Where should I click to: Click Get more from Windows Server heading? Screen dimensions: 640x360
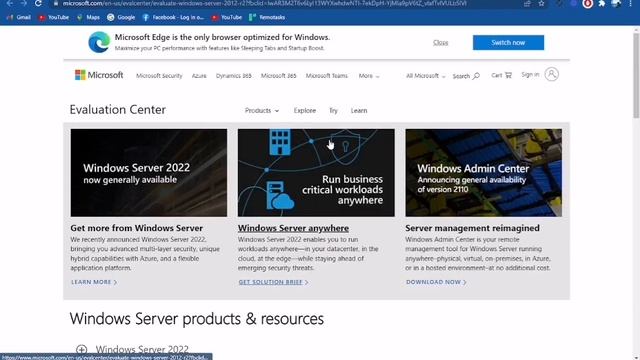(136, 228)
